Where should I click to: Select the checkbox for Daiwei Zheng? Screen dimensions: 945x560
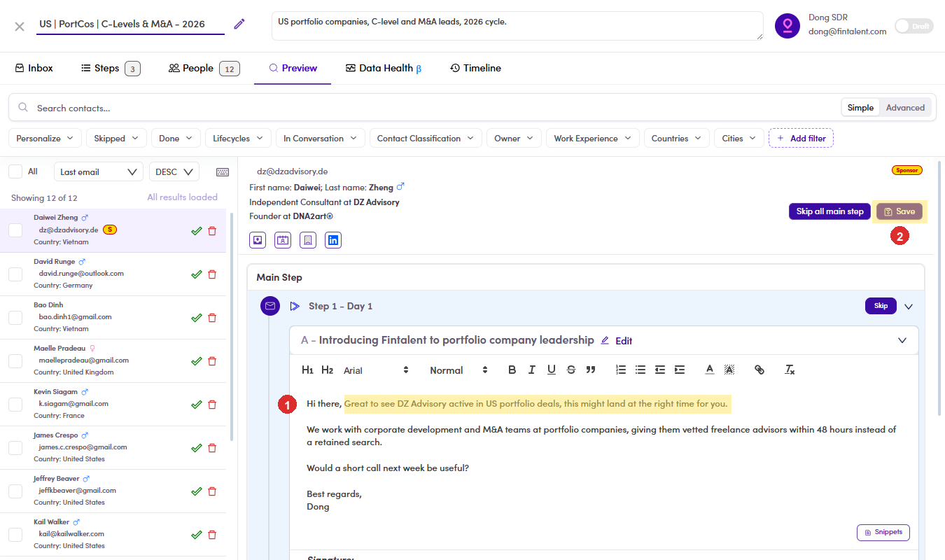coord(15,230)
